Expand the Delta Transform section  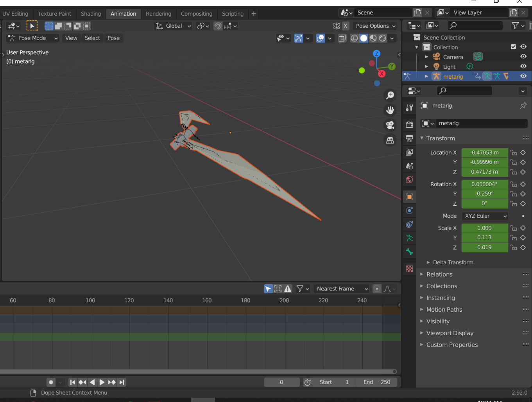coord(453,262)
